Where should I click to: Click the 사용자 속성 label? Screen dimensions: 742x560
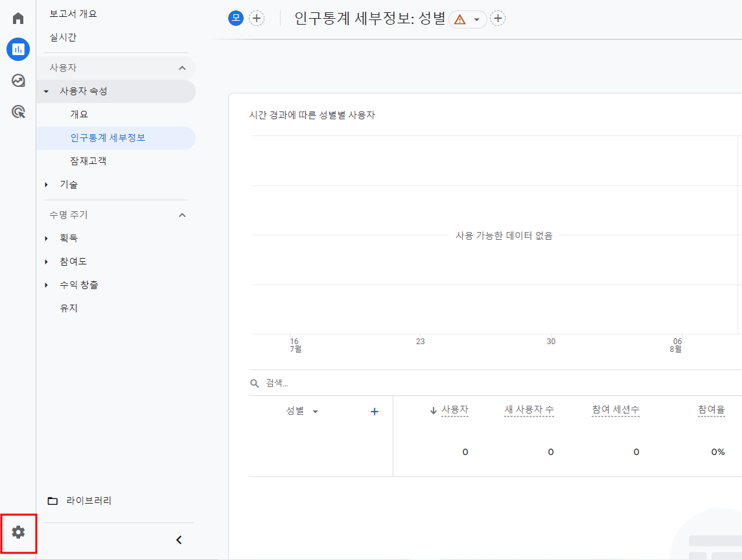tap(84, 91)
